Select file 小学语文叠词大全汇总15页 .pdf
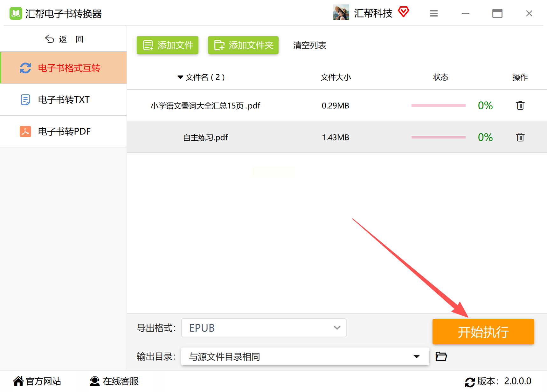 205,105
